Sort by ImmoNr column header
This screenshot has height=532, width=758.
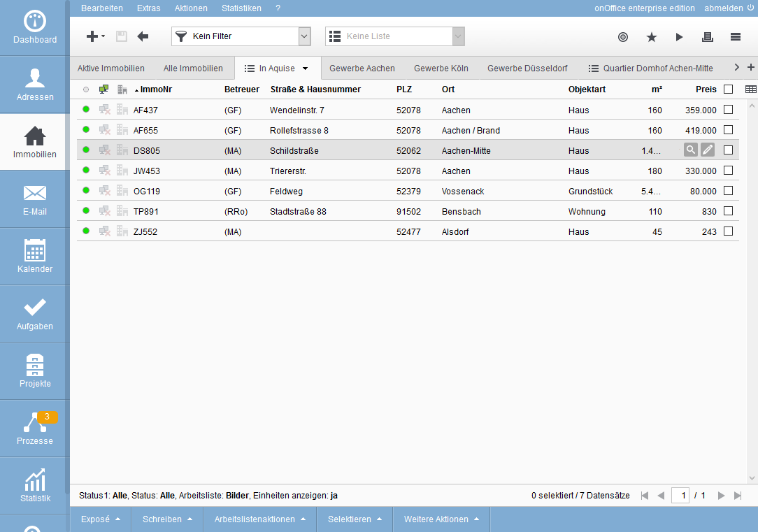click(x=156, y=89)
